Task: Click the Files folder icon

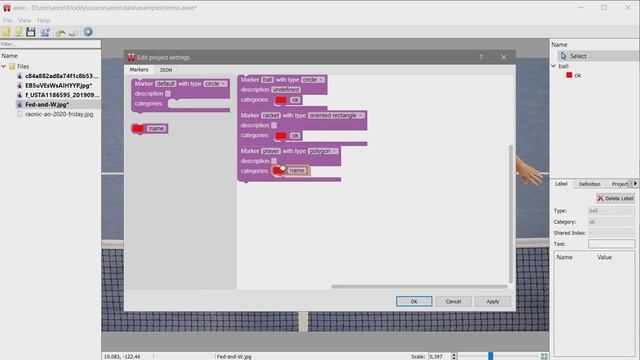Action: point(12,66)
